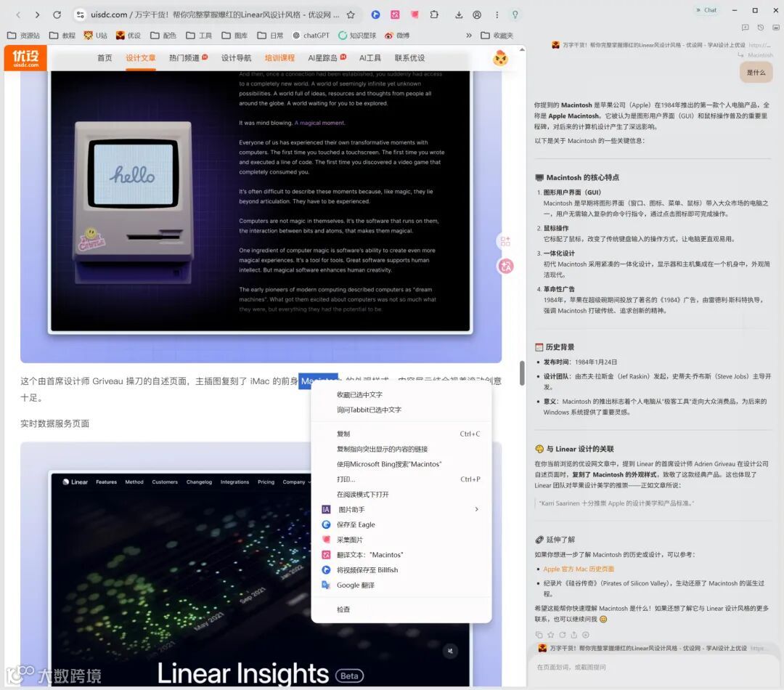784x690 pixels.
Task: Choose Google 翻译 in context menu
Action: pos(401,585)
